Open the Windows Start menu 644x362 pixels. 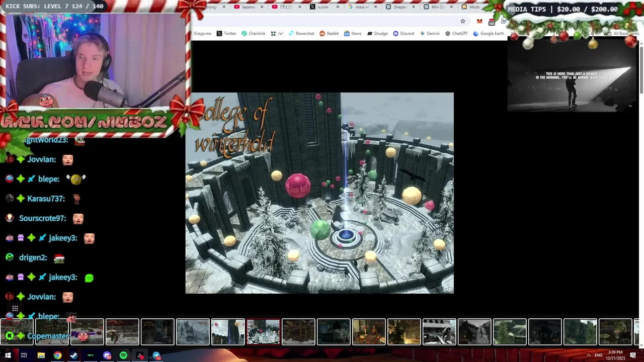point(8,355)
